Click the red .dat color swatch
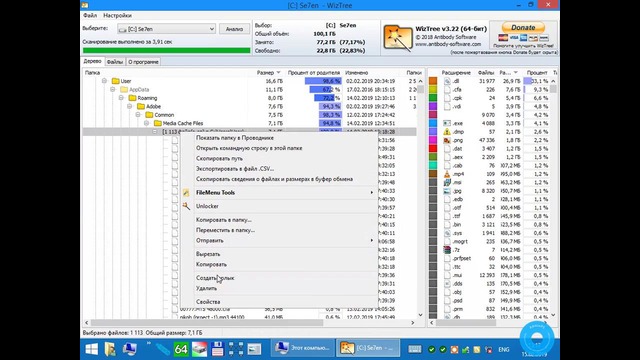 click(433, 149)
